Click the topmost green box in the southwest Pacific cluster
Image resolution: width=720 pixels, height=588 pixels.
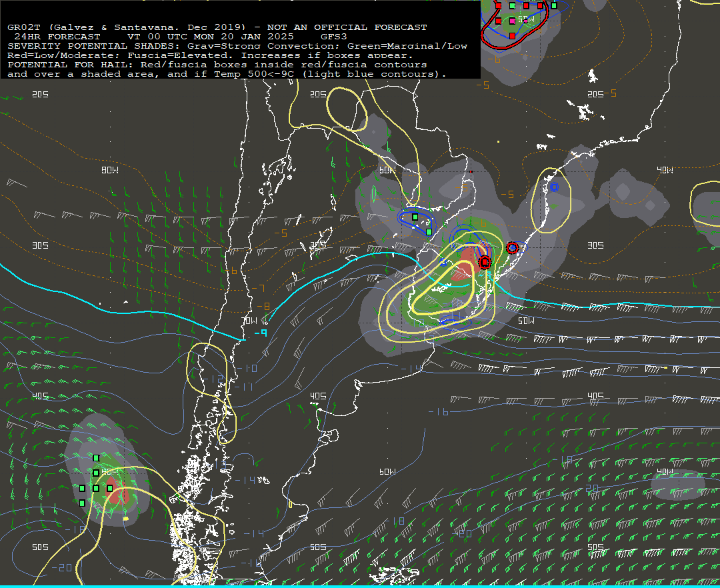(96, 458)
